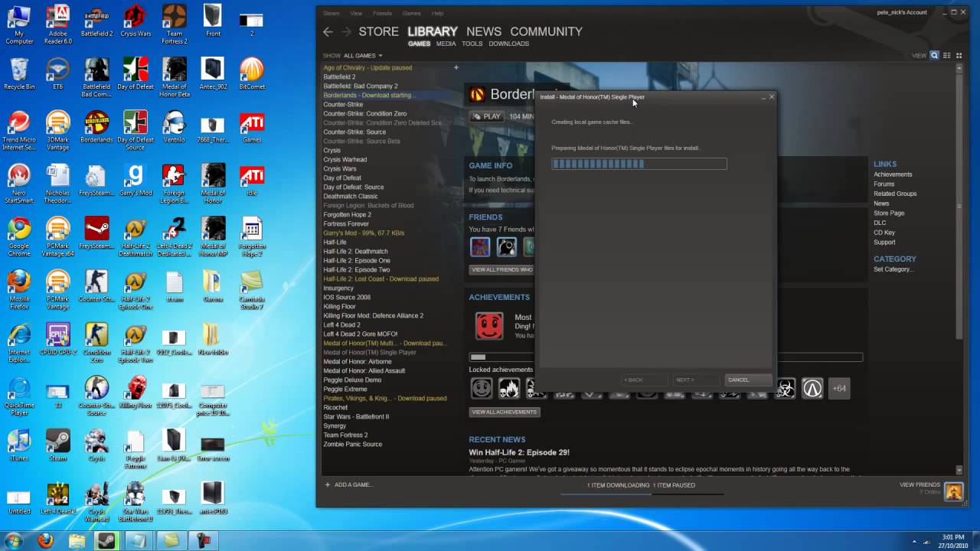This screenshot has height=551, width=980.
Task: Open the Games menu in Steam
Action: click(x=412, y=13)
